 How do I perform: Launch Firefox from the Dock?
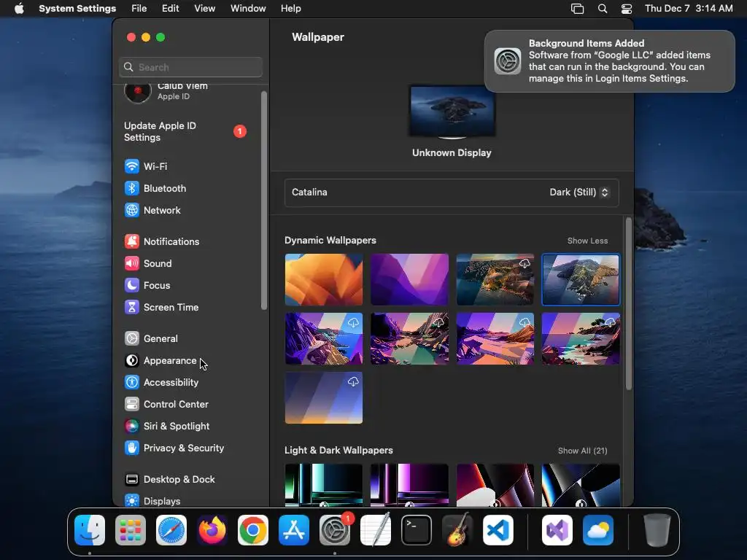coord(212,530)
